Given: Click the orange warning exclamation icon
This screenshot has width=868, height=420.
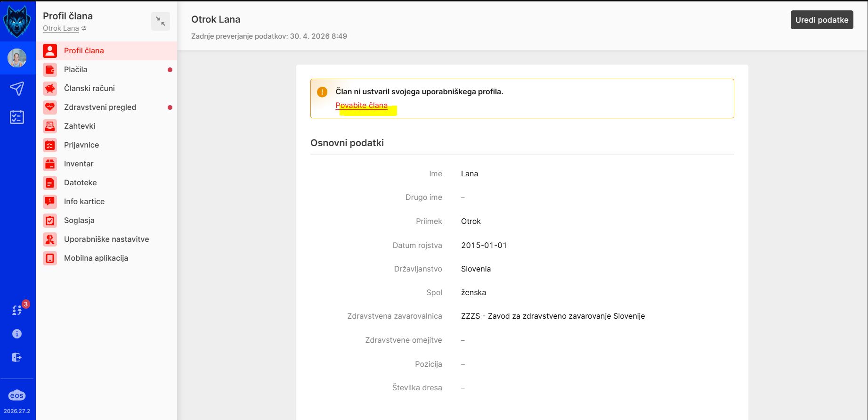Looking at the screenshot, I should point(322,92).
